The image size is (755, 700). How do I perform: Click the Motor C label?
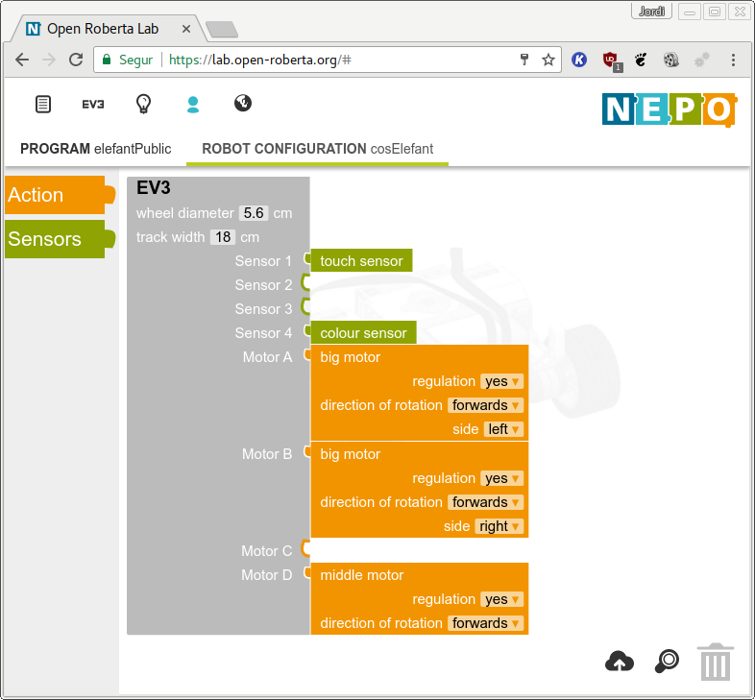pos(266,551)
